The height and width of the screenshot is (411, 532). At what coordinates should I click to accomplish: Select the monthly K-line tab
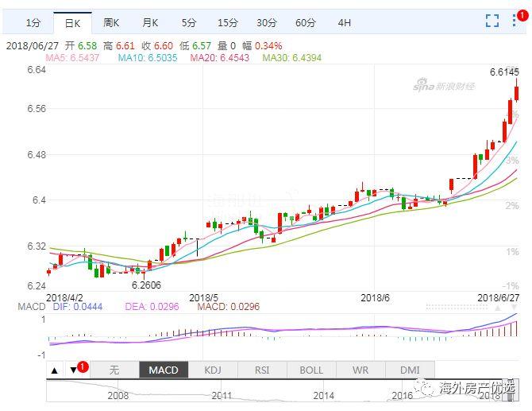(x=150, y=22)
